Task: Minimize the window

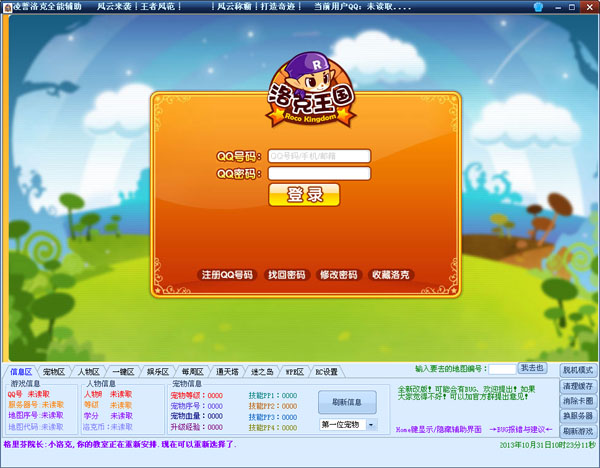Action: (x=559, y=7)
